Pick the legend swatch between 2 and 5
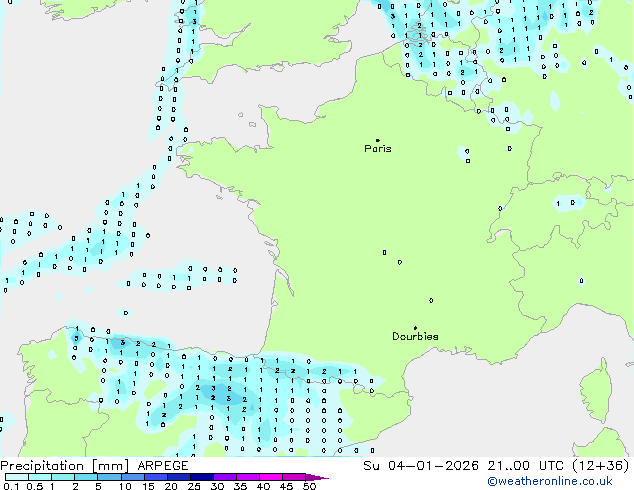The height and width of the screenshot is (490, 634). point(86,477)
